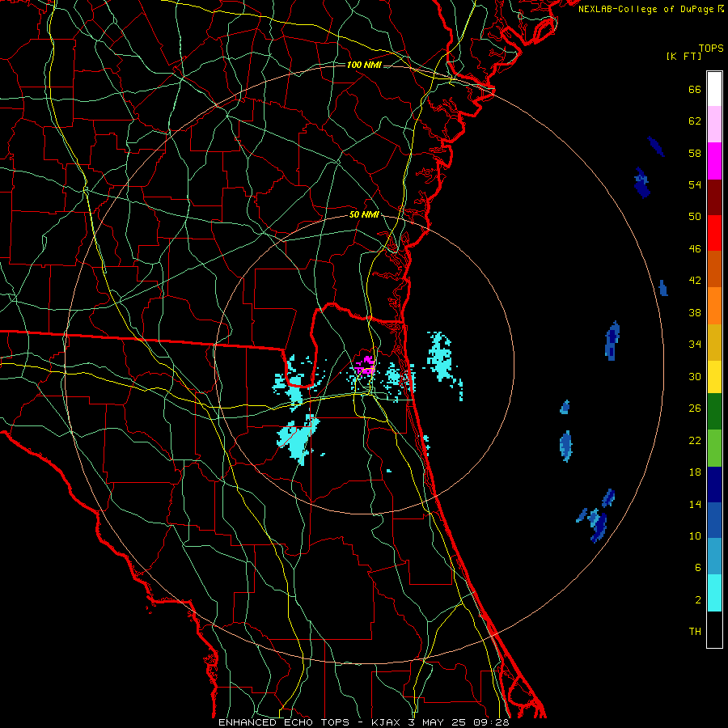Click the legend value 58

point(695,153)
